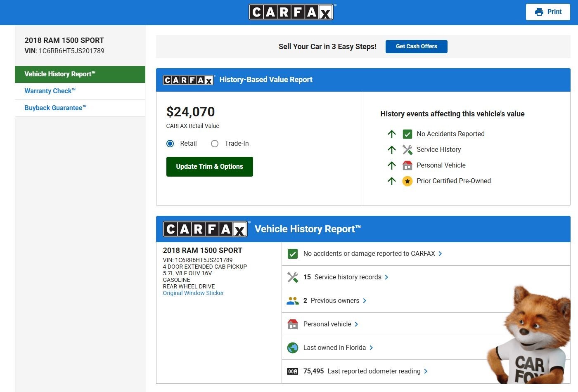Click History events affecting this vehicle's value heading

pos(452,114)
